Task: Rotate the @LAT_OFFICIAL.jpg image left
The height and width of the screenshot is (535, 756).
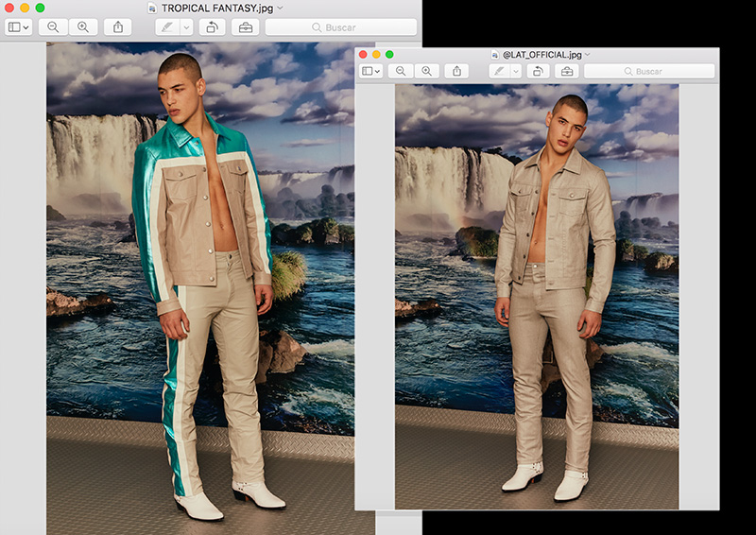Action: (539, 71)
